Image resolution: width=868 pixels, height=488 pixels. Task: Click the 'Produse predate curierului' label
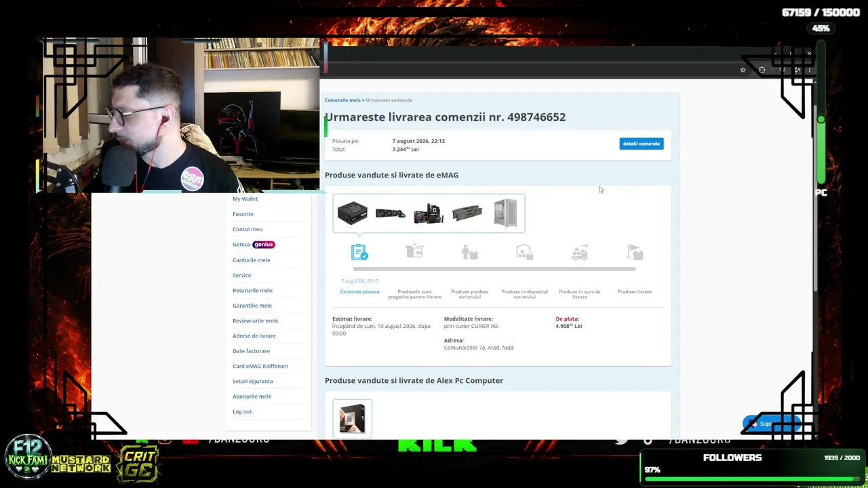(469, 294)
